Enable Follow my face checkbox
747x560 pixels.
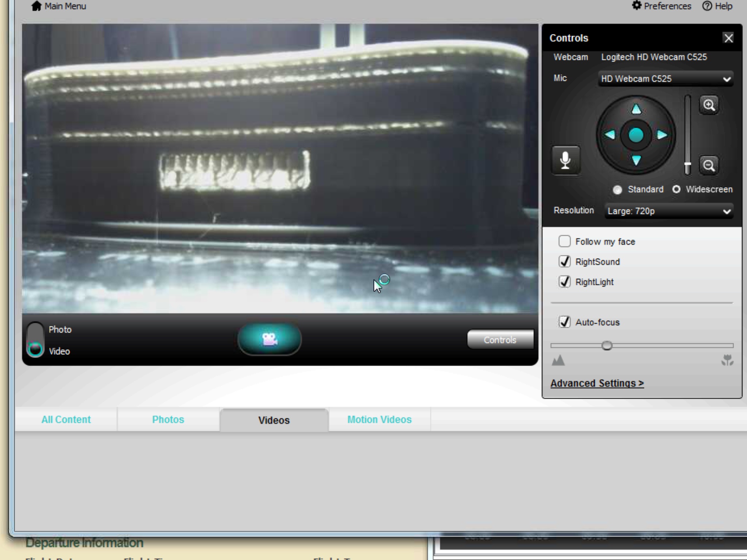click(565, 241)
